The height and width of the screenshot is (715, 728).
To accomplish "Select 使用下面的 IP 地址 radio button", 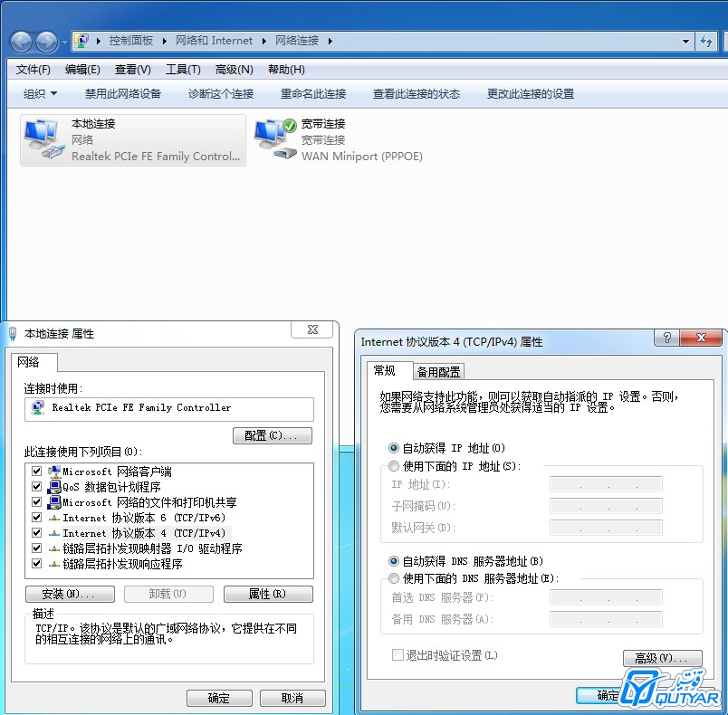I will [394, 466].
